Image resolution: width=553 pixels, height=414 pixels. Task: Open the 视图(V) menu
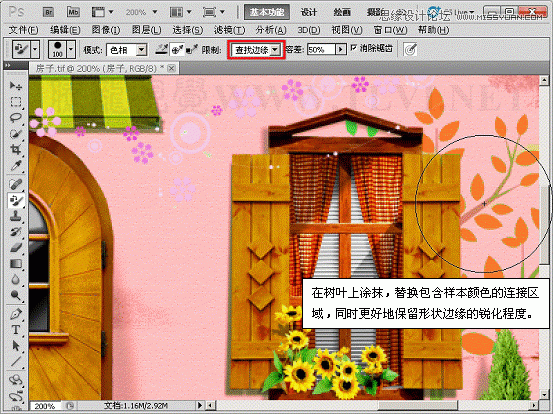[347, 30]
